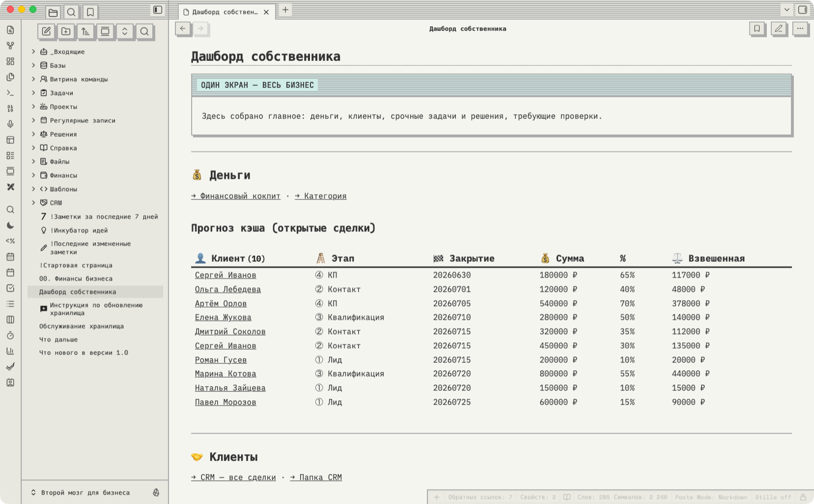Expand the Задачи folder
The width and height of the screenshot is (814, 504).
pos(34,93)
